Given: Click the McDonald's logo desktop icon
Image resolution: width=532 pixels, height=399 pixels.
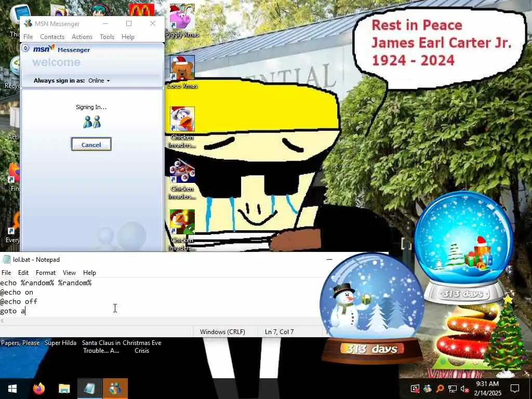Looking at the screenshot, I should pos(141,9).
